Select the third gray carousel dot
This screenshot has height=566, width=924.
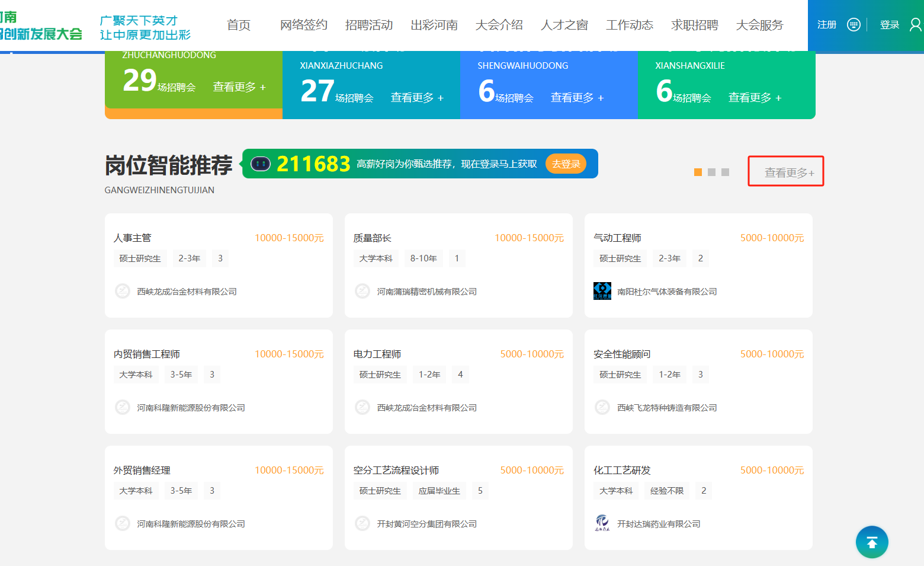click(x=725, y=172)
